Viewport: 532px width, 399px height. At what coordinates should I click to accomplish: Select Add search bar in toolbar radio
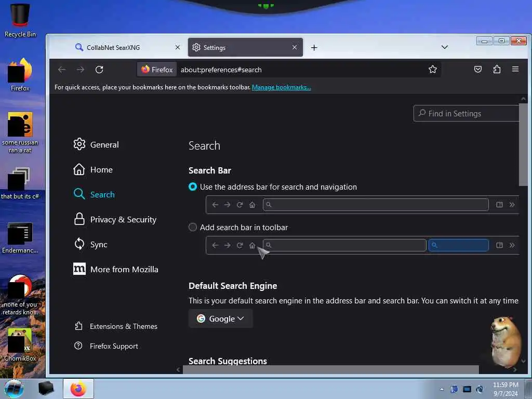pos(193,228)
